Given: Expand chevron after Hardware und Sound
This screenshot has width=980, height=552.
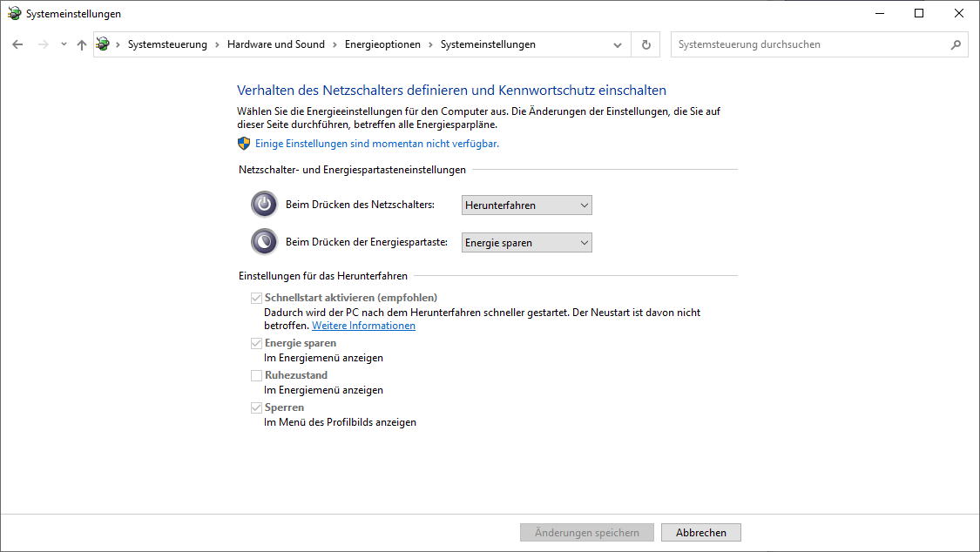Looking at the screenshot, I should click(x=335, y=45).
